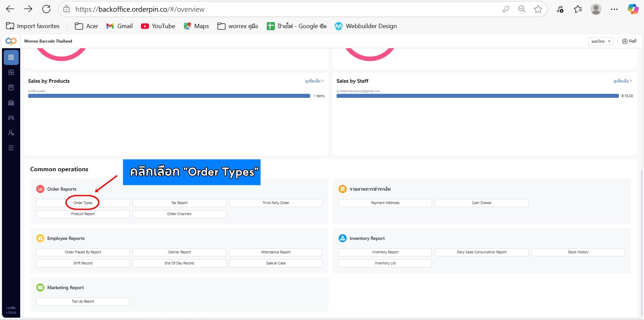Expand the language dropdown

(601, 41)
